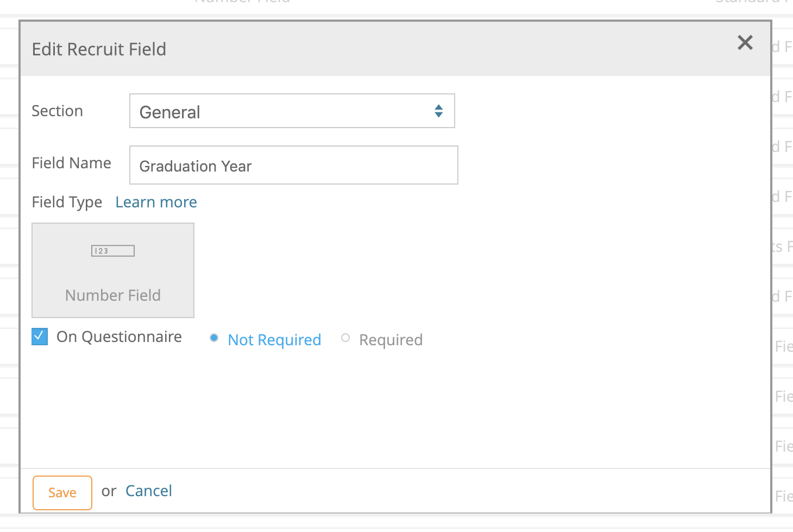Open the Section dropdown showing General
The width and height of the screenshot is (793, 532).
tap(292, 111)
